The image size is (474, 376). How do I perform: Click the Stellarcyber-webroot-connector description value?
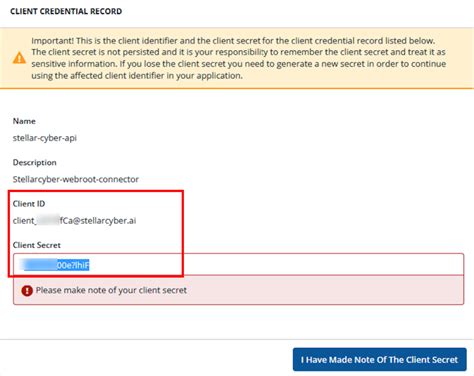coord(76,179)
